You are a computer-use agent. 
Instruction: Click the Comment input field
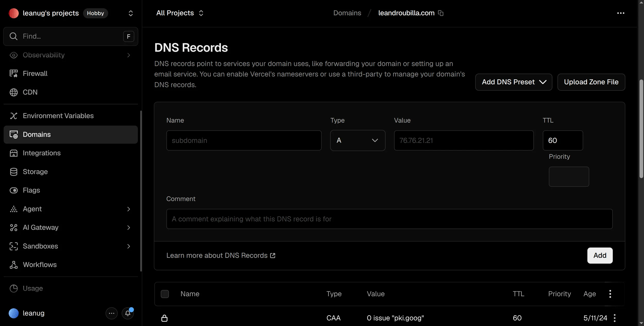(x=389, y=219)
